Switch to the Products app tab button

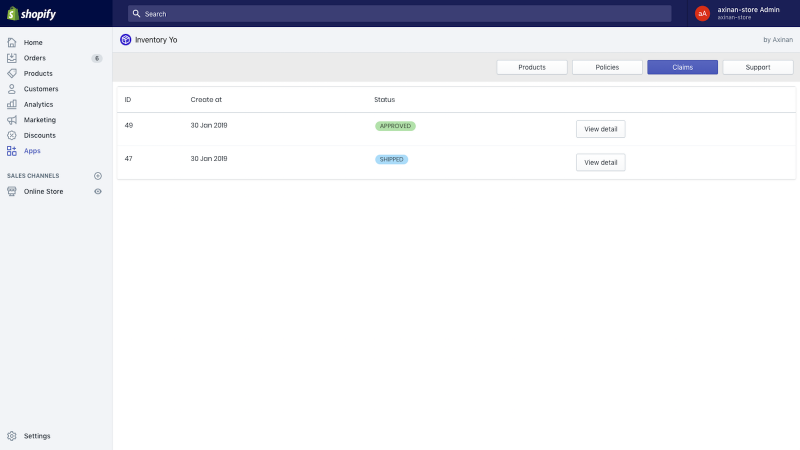[x=532, y=67]
